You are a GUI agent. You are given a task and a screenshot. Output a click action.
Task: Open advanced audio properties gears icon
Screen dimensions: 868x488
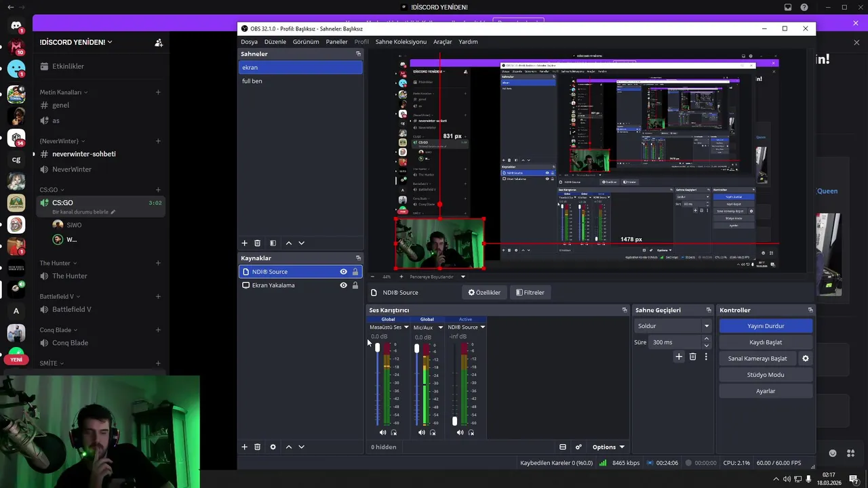pyautogui.click(x=578, y=447)
